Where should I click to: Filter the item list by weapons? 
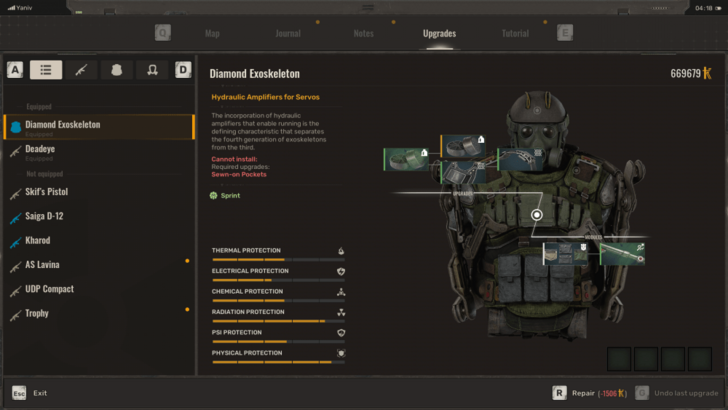(81, 70)
